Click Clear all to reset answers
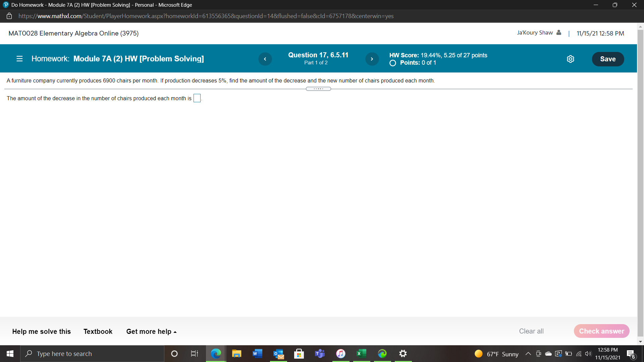Image resolution: width=644 pixels, height=362 pixels. click(531, 331)
